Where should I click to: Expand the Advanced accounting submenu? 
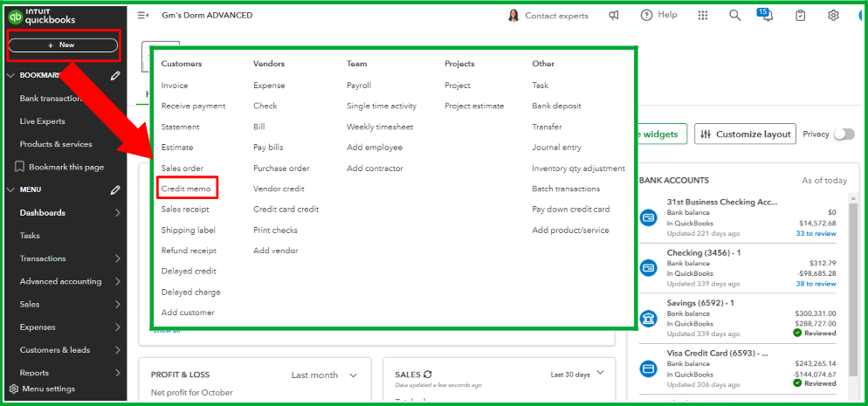(x=117, y=281)
